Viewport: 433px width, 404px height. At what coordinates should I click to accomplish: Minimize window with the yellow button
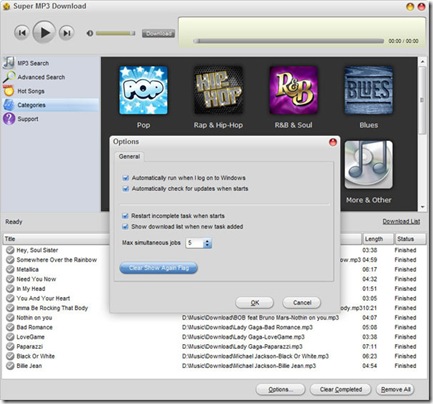click(x=410, y=7)
